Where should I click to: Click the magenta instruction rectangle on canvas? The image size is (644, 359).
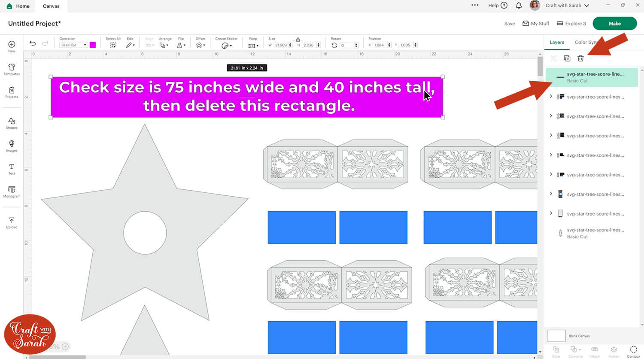(x=247, y=97)
